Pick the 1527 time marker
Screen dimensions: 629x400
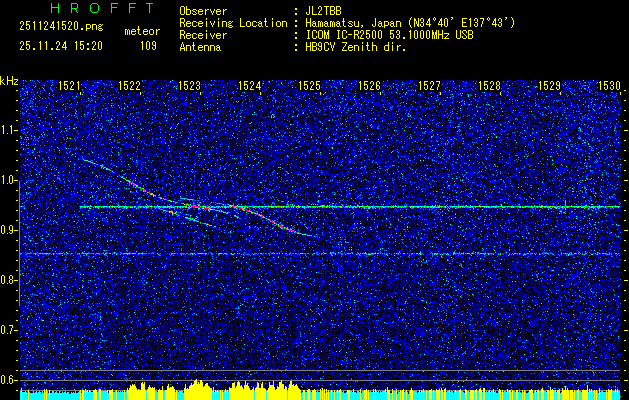point(429,87)
